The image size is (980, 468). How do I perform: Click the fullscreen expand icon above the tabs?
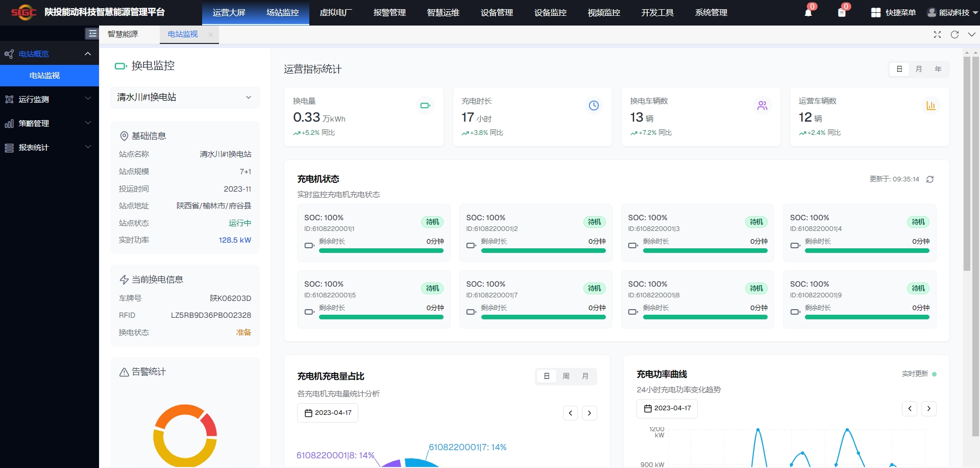(x=937, y=35)
